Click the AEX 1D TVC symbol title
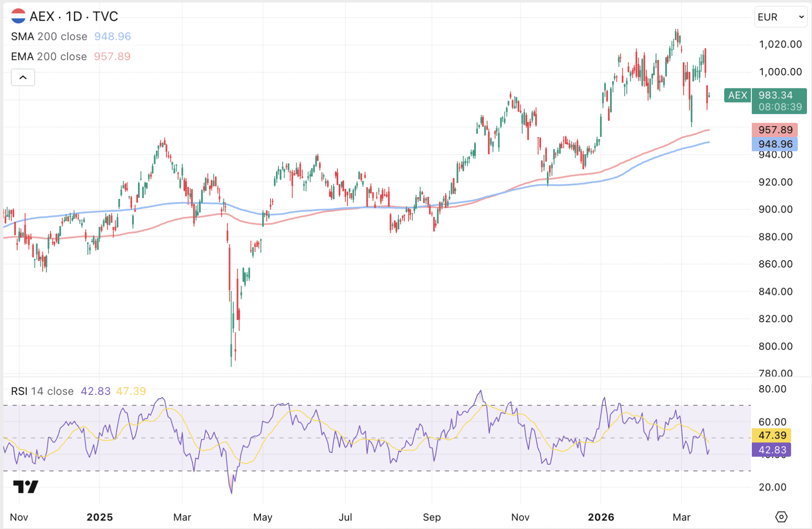Screen dimensions: 812x529 coord(74,16)
